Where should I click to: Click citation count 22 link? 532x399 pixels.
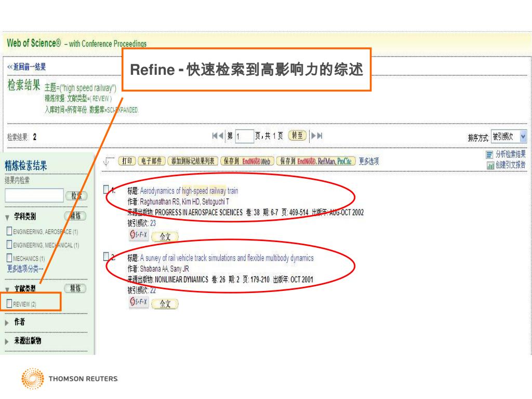coord(153,290)
